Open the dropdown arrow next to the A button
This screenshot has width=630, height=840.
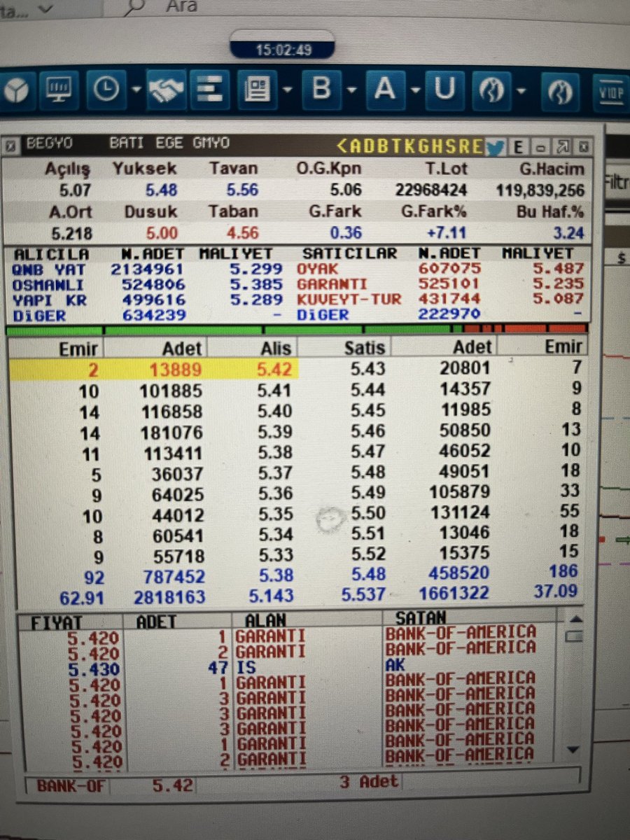pos(414,91)
